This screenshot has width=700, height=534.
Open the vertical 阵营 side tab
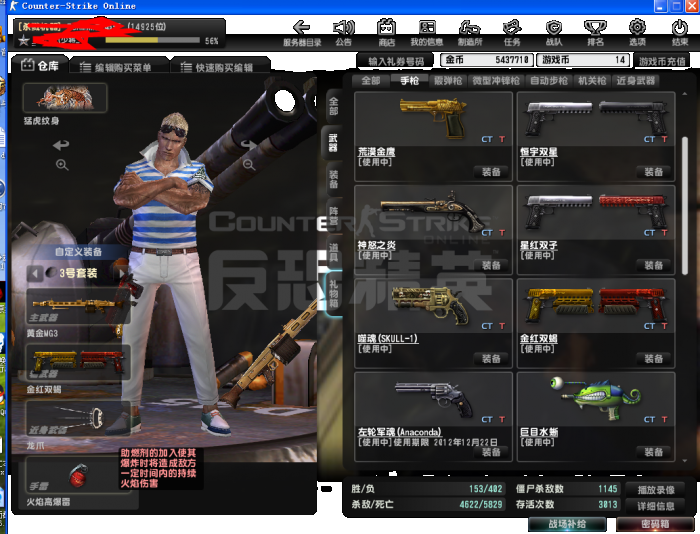pyautogui.click(x=334, y=216)
